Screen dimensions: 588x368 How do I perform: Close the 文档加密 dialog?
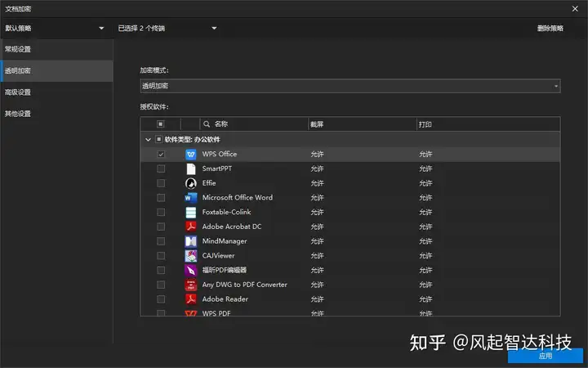(575, 9)
